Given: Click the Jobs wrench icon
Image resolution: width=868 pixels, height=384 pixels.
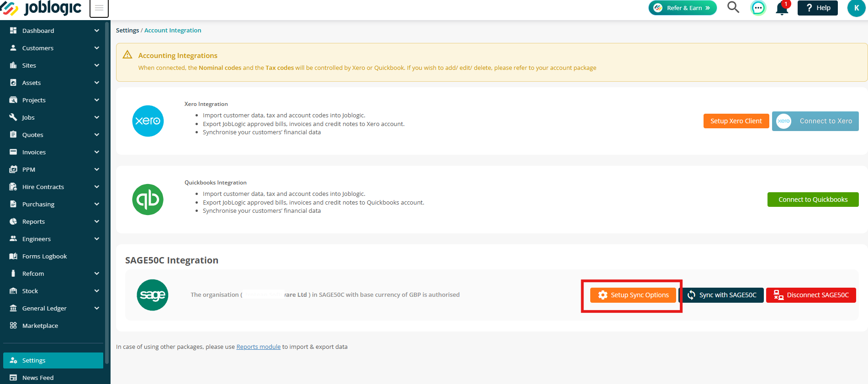Looking at the screenshot, I should tap(13, 117).
